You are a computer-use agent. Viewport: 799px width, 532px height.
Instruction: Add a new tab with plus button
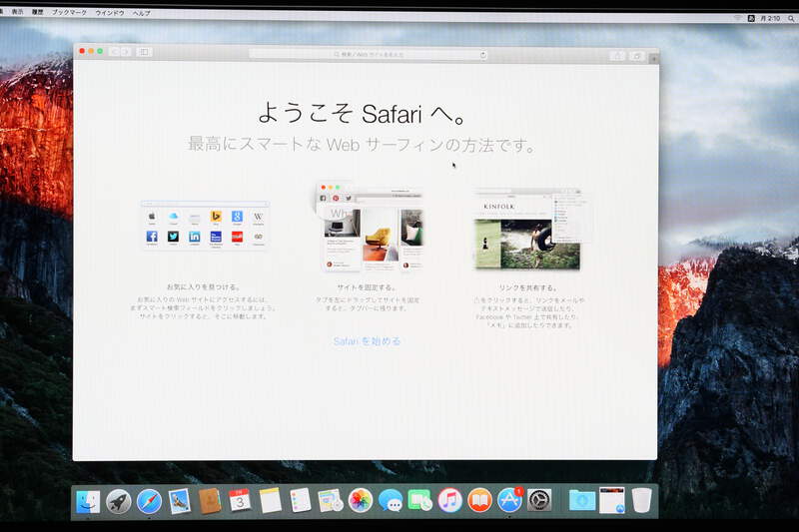point(654,59)
